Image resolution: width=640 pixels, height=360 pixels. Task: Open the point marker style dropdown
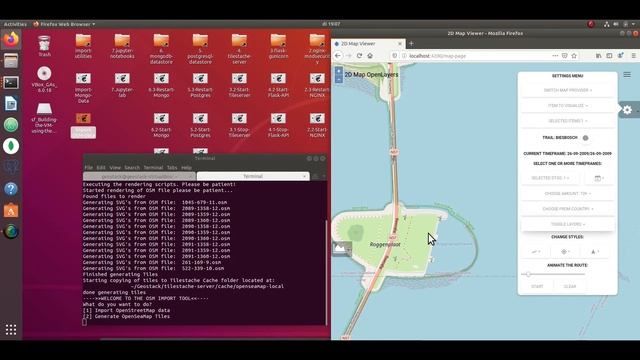pos(565,252)
